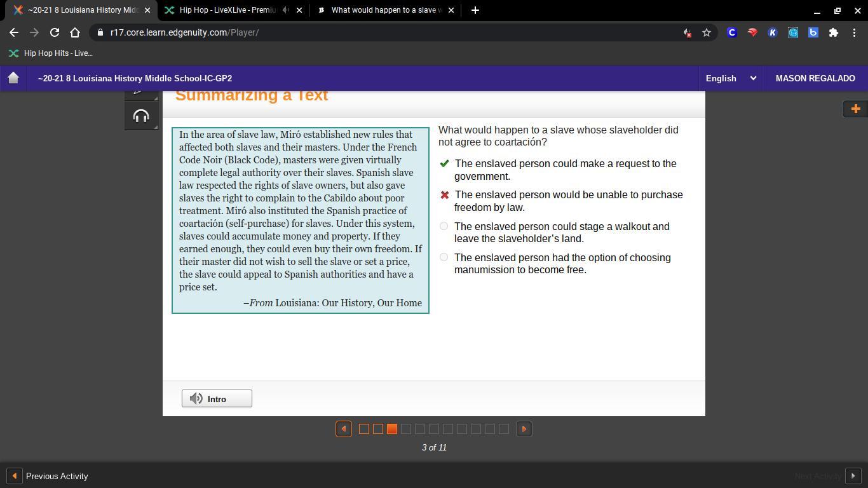This screenshot has height=488, width=868.
Task: Select 'stage a walkout' answer option
Action: pos(444,226)
